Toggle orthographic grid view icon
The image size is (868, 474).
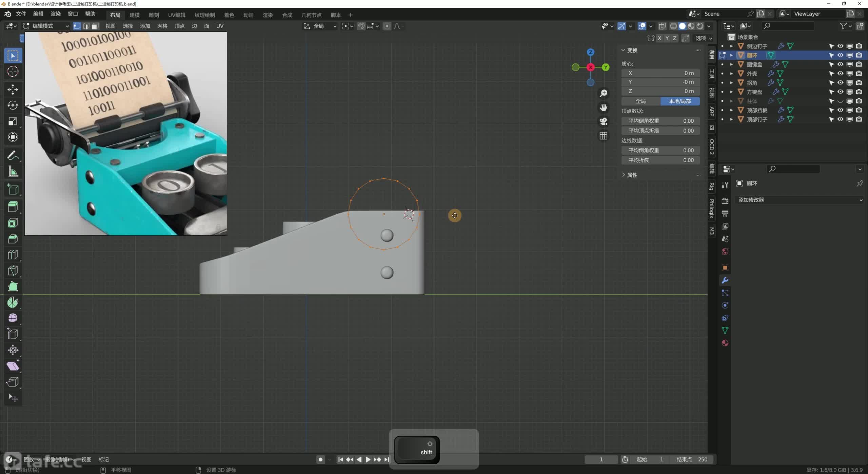(603, 136)
